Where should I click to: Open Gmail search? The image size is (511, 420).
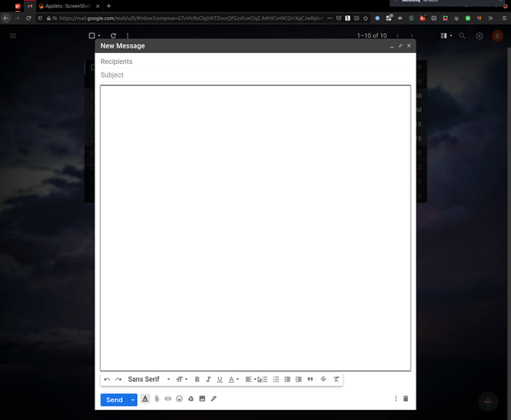tap(462, 36)
